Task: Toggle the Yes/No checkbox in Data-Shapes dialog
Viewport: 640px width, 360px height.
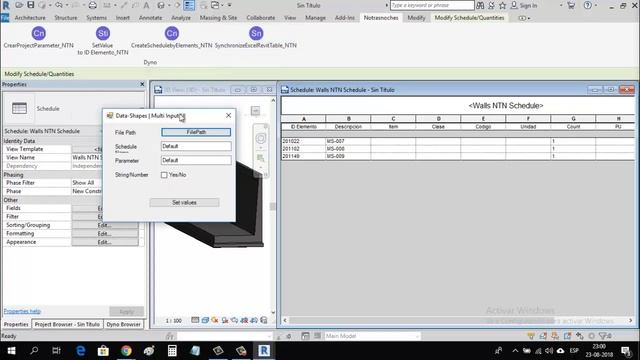Action: pyautogui.click(x=164, y=175)
